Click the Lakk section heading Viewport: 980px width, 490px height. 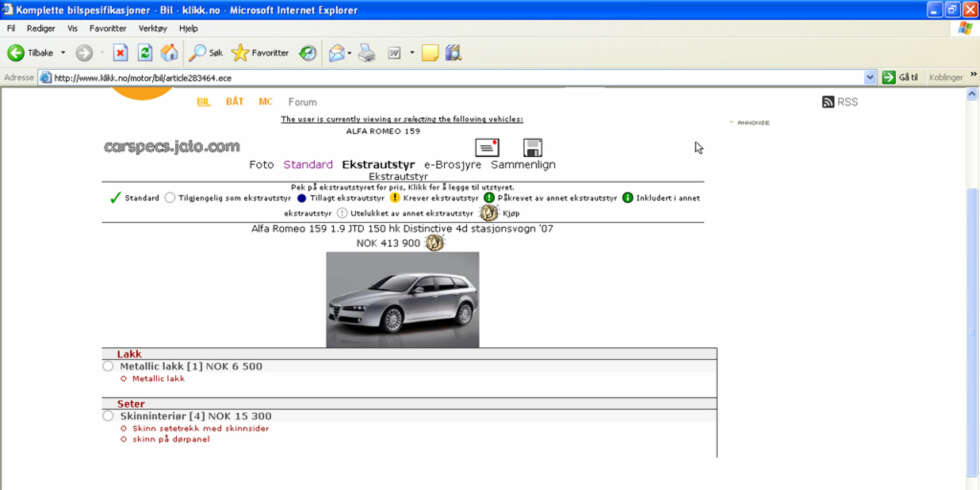point(129,354)
